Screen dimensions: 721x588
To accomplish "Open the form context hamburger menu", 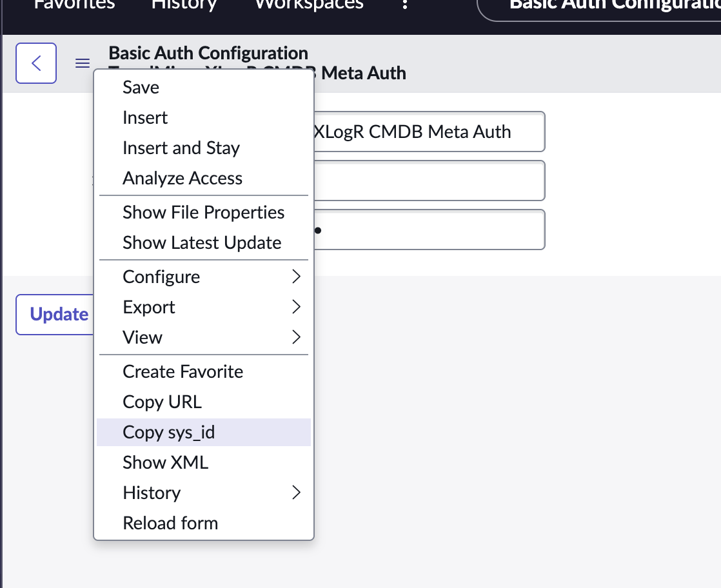I will tap(82, 63).
